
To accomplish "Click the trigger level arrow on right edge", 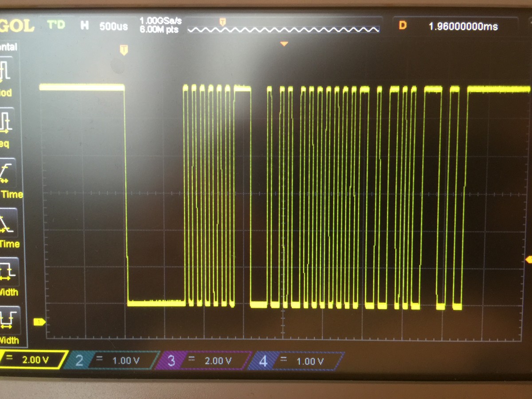I will pyautogui.click(x=528, y=260).
